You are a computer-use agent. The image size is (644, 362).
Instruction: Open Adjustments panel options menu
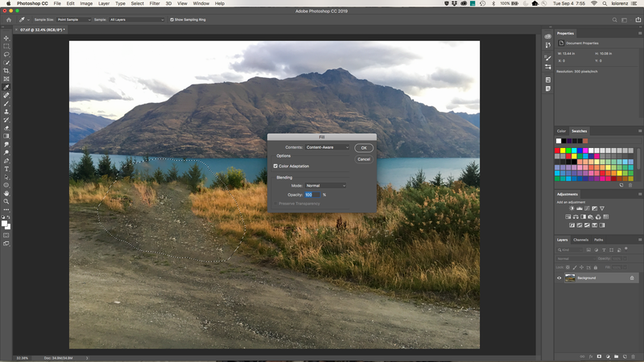coord(639,194)
